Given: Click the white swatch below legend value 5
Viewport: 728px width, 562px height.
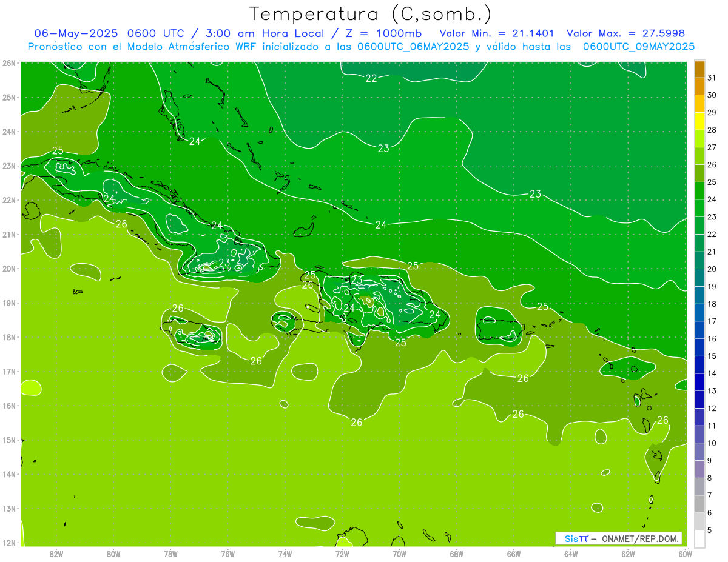Looking at the screenshot, I should 700,538.
